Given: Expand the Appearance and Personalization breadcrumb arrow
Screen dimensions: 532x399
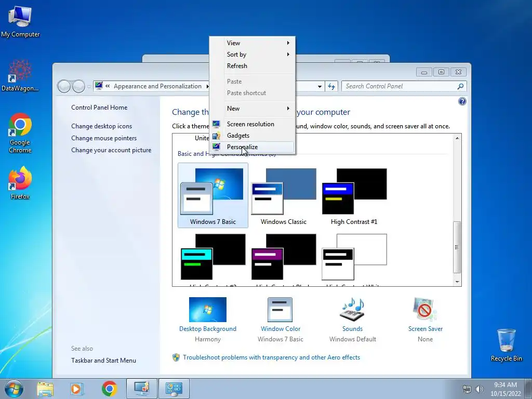Looking at the screenshot, I should coord(208,87).
